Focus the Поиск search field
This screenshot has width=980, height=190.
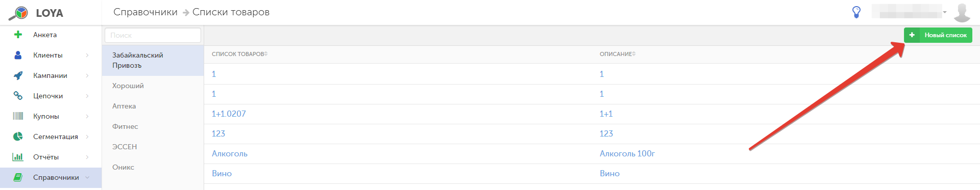point(153,35)
